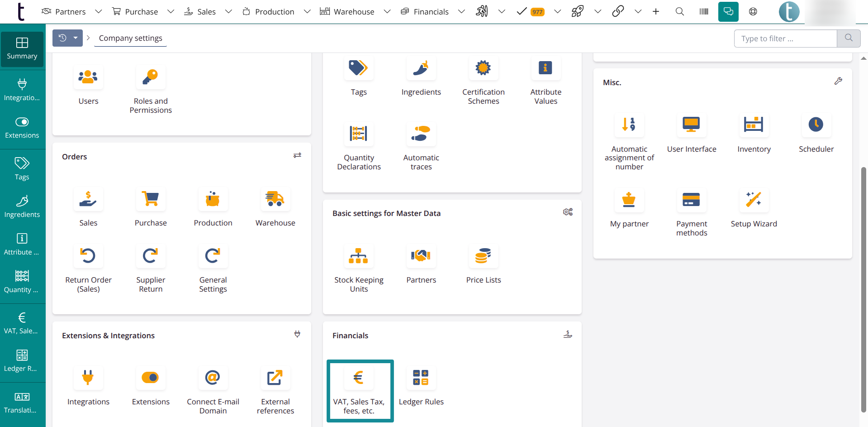Image resolution: width=868 pixels, height=427 pixels.
Task: Launch the Setup Wizard
Action: click(753, 200)
